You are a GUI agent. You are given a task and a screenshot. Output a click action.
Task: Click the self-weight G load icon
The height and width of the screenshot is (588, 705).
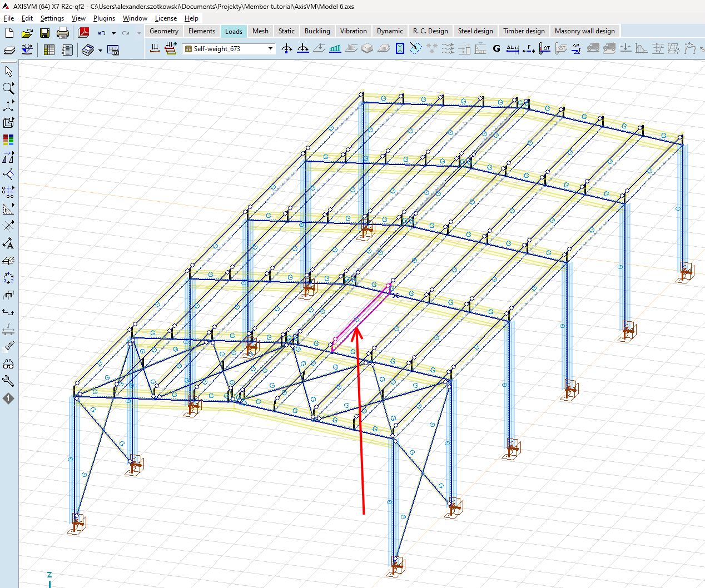pos(497,49)
